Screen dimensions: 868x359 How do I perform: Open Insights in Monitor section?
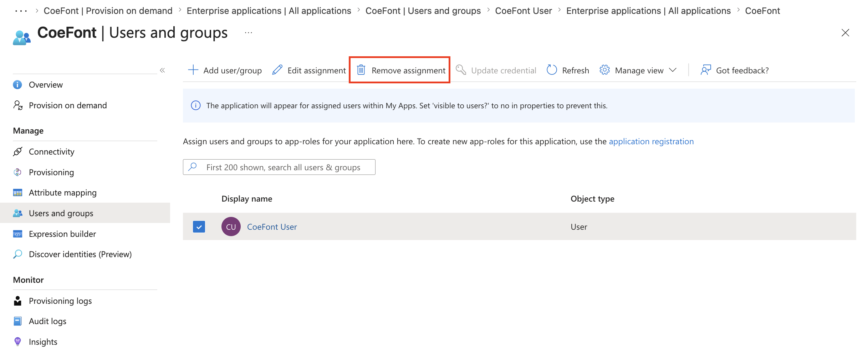tap(43, 342)
